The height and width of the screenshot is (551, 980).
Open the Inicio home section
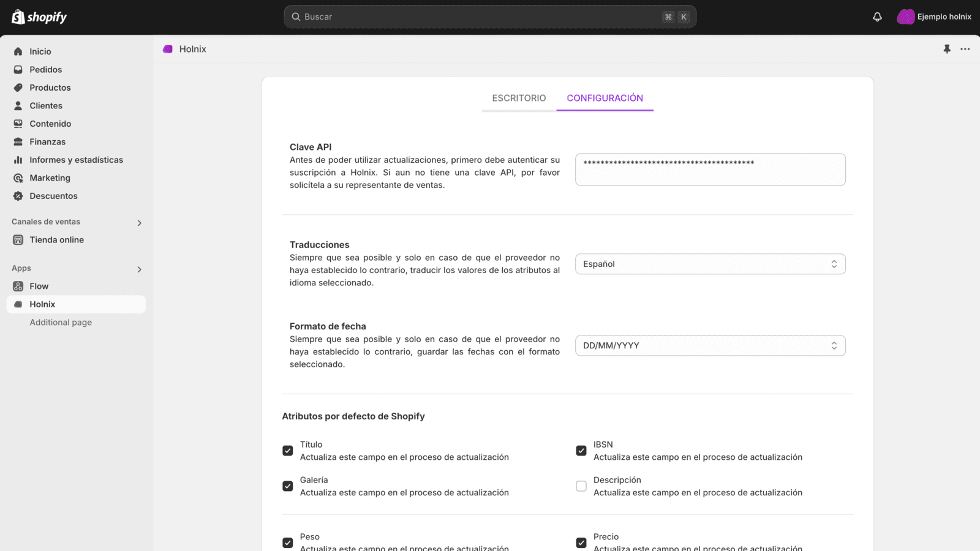coord(40,51)
